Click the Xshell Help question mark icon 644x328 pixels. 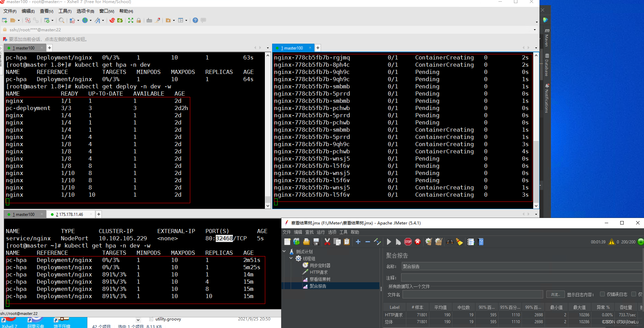click(195, 20)
